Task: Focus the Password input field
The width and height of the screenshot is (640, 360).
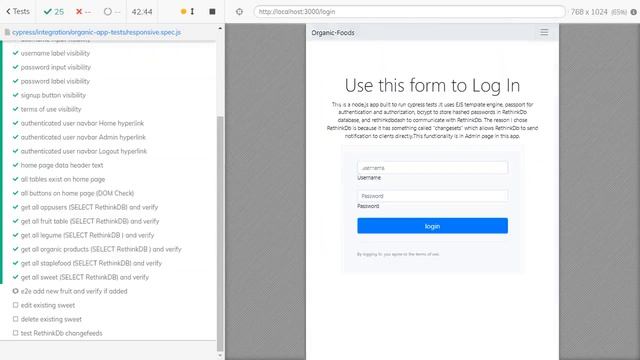Action: pyautogui.click(x=432, y=196)
